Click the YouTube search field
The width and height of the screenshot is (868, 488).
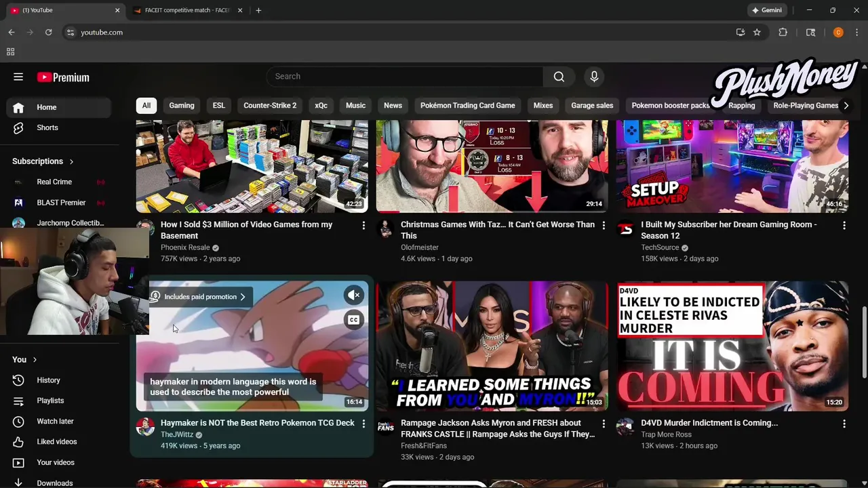(x=404, y=77)
